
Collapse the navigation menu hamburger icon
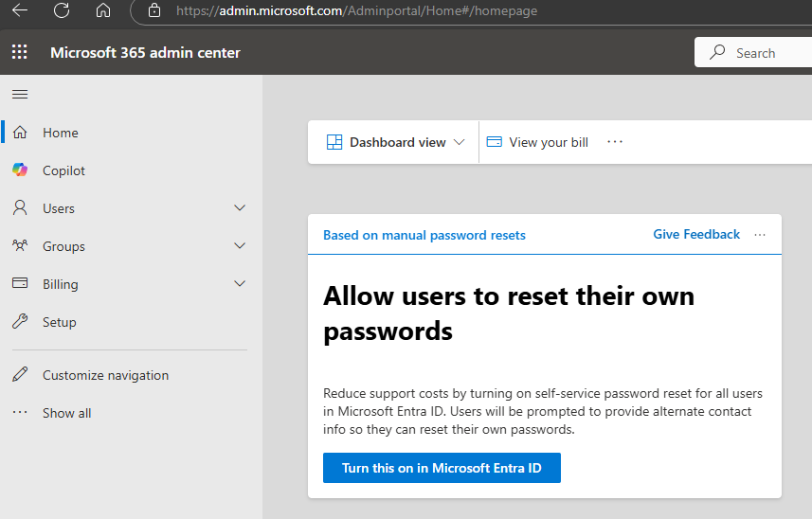20,94
